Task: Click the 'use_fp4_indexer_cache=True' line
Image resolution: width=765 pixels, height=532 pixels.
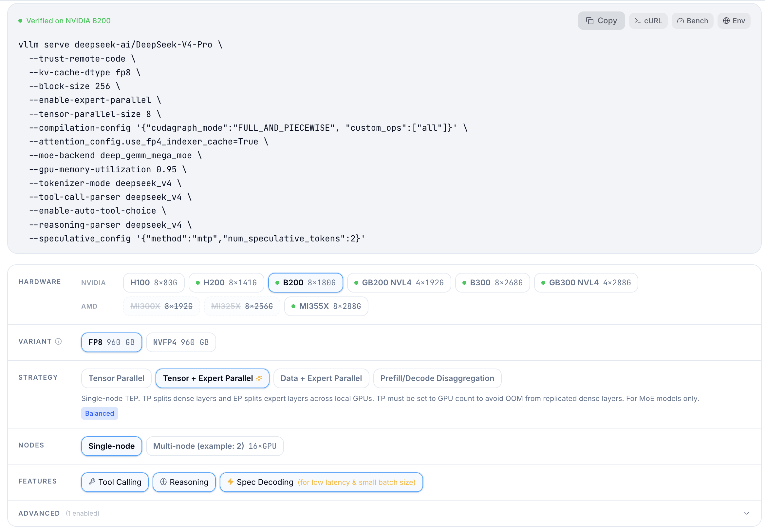Action: pyautogui.click(x=149, y=142)
